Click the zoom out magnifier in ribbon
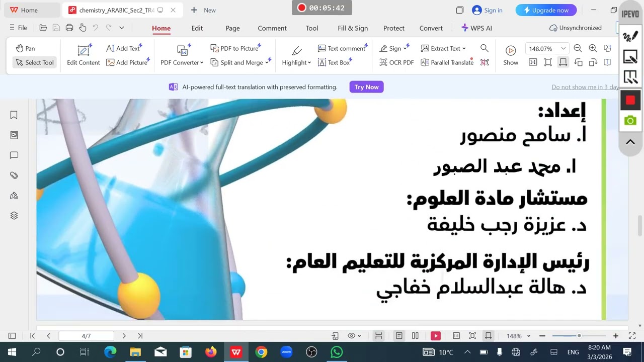Viewport: 644px width, 362px height. 578,48
